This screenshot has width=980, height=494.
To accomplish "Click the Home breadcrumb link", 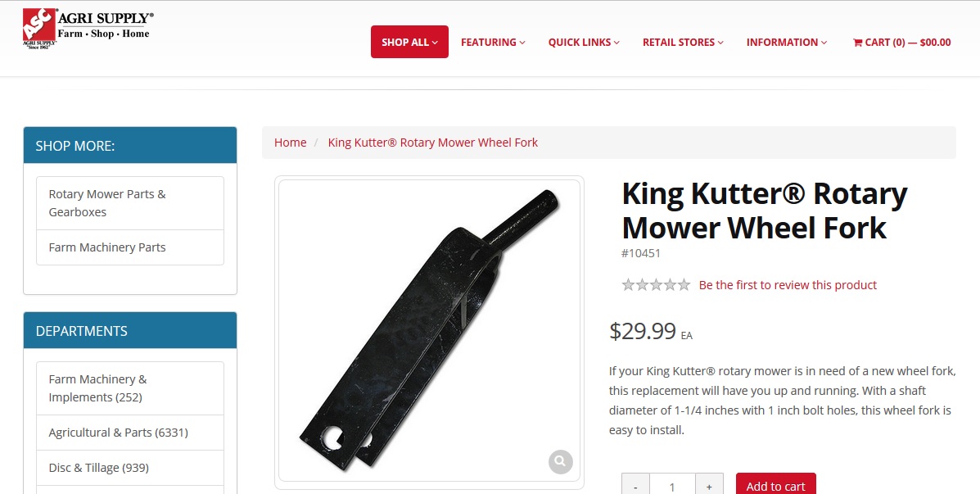I will pos(290,143).
